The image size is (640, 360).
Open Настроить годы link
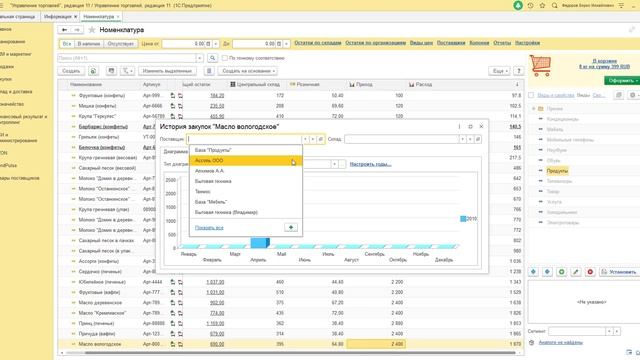tap(370, 164)
